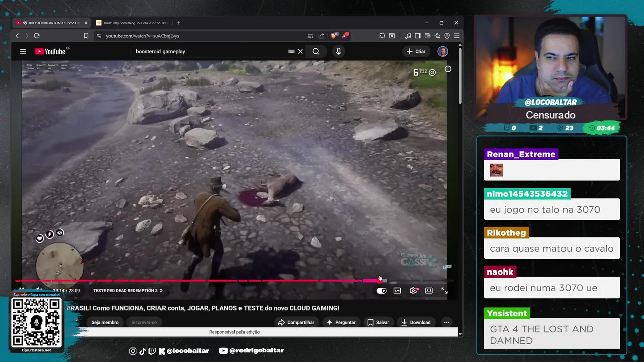Reload the current YouTube page
The width and height of the screenshot is (644, 362).
(x=37, y=36)
